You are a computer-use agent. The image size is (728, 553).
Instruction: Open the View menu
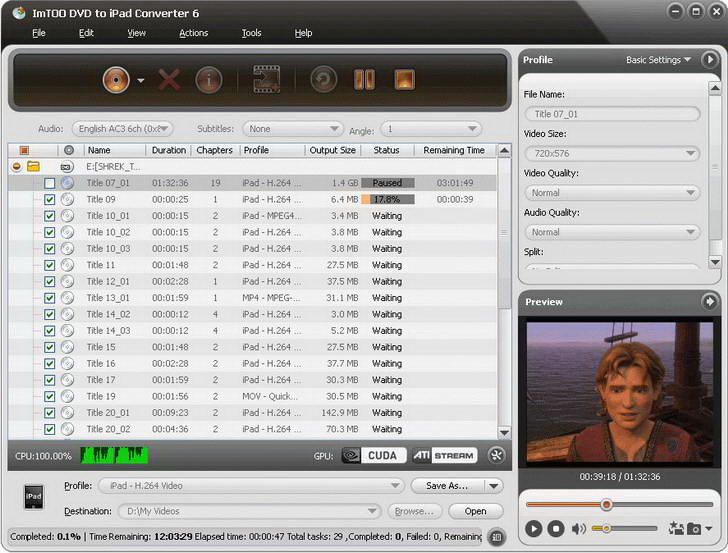(136, 33)
